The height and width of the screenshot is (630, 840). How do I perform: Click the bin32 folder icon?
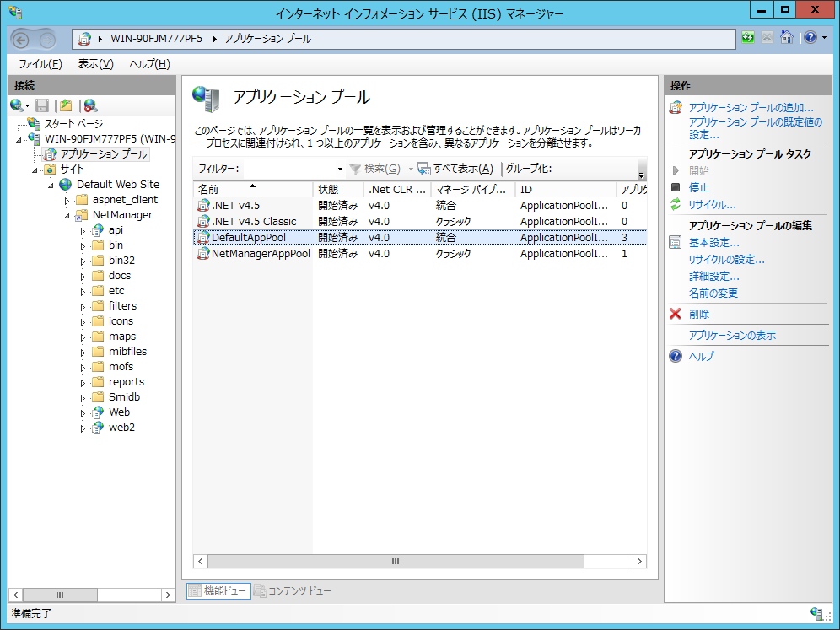[98, 261]
